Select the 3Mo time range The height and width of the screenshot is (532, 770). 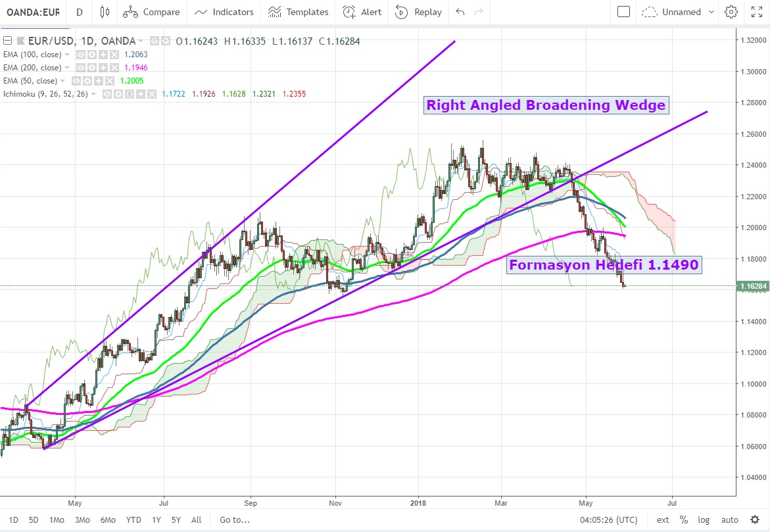[x=82, y=520]
